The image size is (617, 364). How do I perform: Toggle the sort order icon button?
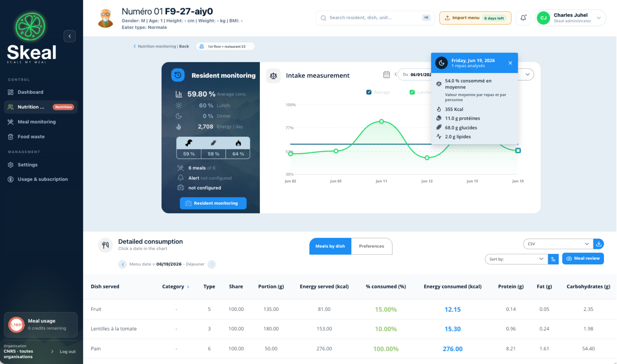click(x=553, y=259)
